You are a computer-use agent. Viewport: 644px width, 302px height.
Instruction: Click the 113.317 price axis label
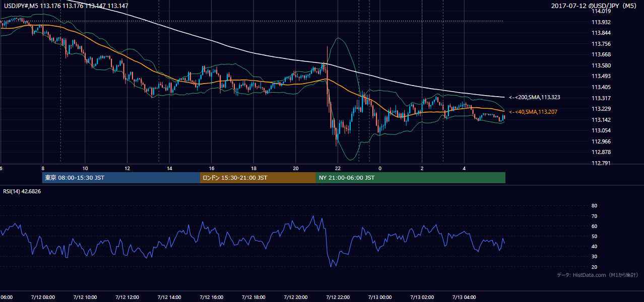point(601,98)
